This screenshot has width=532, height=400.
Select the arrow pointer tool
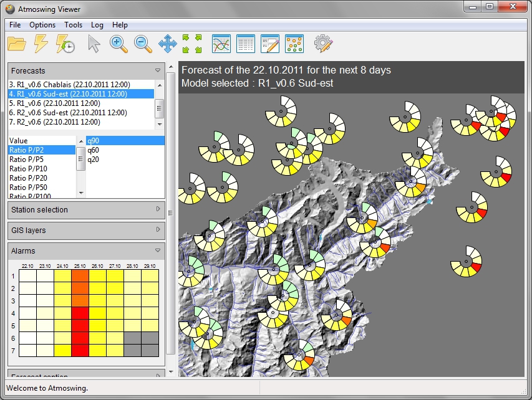pyautogui.click(x=94, y=44)
